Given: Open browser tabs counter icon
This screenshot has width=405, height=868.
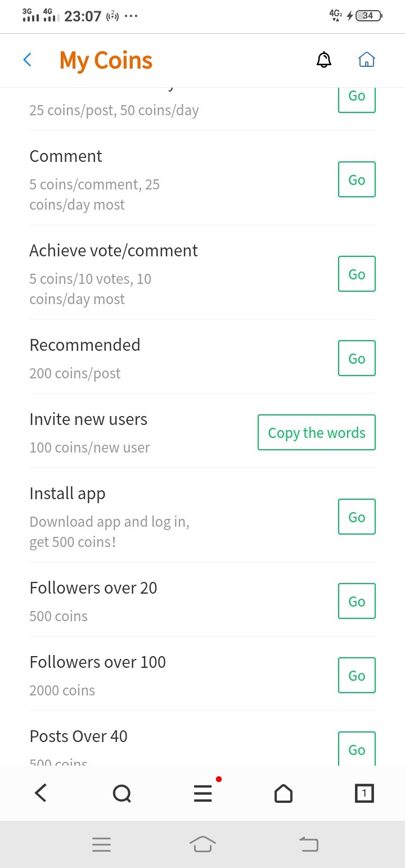Looking at the screenshot, I should (364, 793).
